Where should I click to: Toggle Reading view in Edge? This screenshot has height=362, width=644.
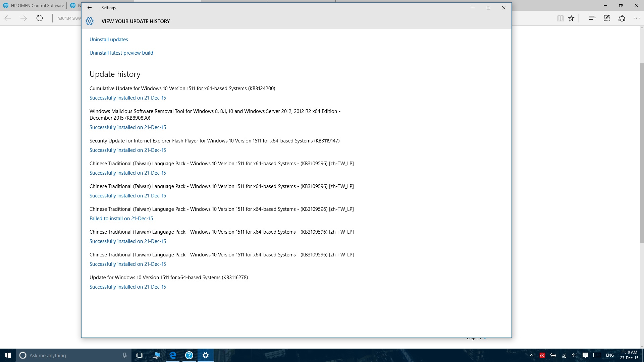coord(560,18)
